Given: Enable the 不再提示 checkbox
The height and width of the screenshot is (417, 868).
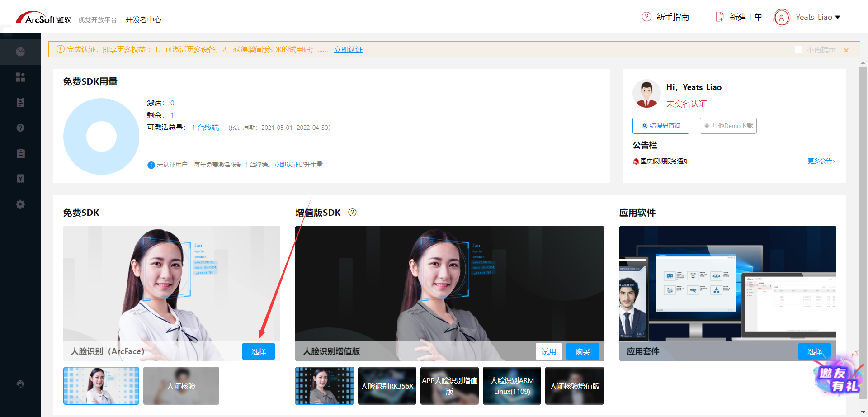Looking at the screenshot, I should (798, 50).
